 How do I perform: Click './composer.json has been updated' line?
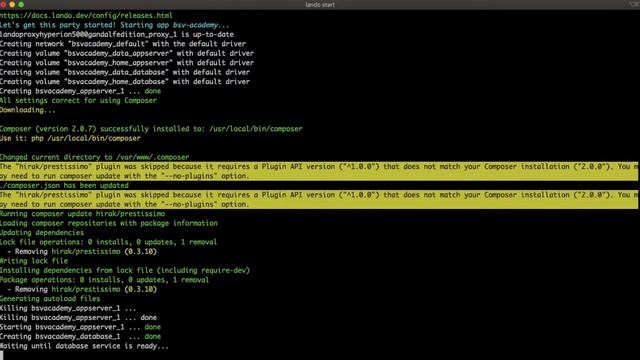pyautogui.click(x=64, y=185)
